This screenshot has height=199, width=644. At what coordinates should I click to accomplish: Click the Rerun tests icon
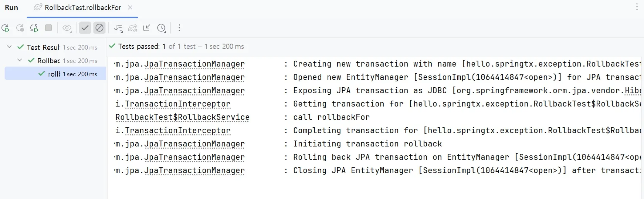(x=6, y=28)
